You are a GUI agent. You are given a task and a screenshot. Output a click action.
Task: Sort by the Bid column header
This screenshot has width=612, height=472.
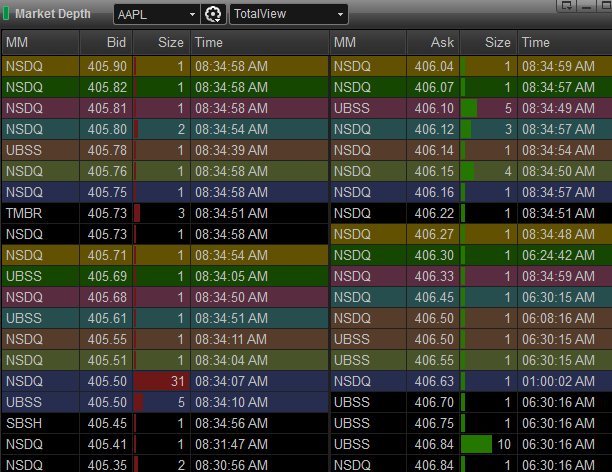pos(106,42)
